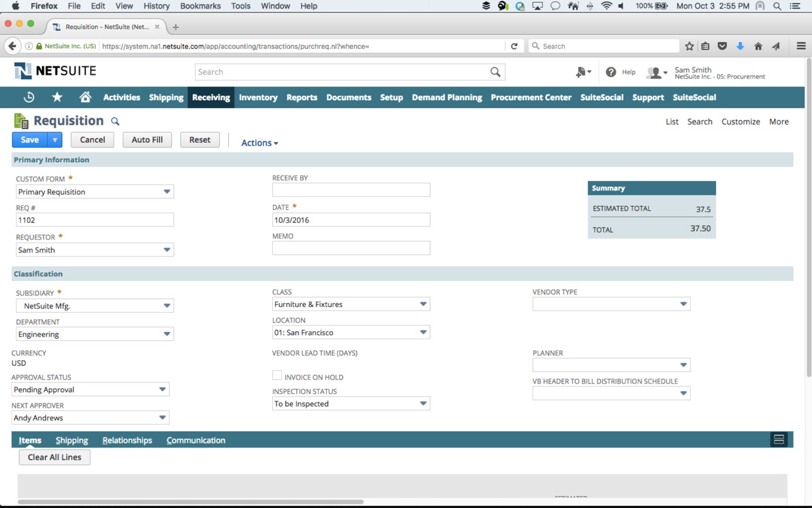Image resolution: width=812 pixels, height=508 pixels.
Task: Open Recent Records clock icon
Action: tap(29, 97)
